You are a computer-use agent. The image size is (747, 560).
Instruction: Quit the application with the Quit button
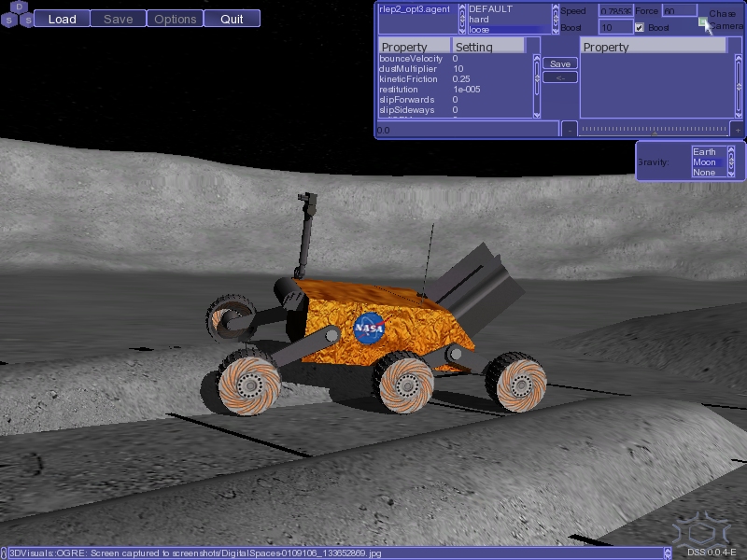(232, 19)
